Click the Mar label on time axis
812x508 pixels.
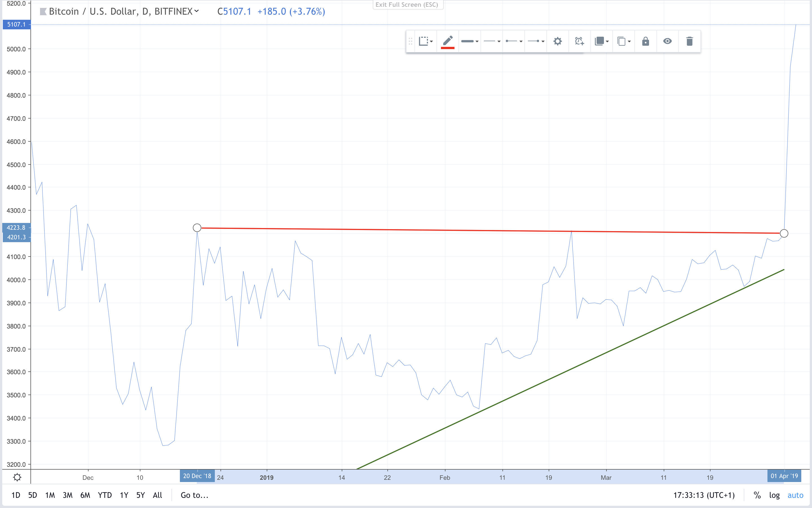click(x=606, y=478)
